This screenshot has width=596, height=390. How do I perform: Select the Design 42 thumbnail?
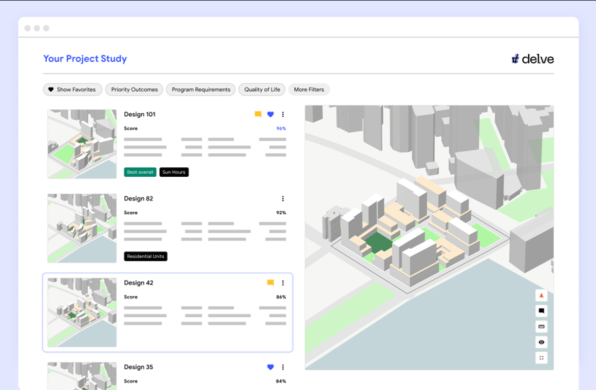(82, 312)
